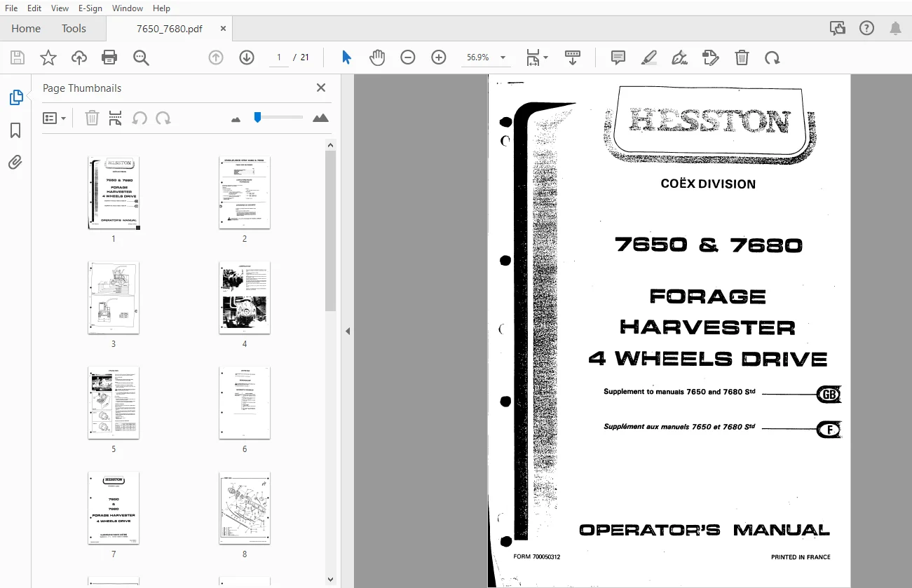The width and height of the screenshot is (912, 588).
Task: Open the zoom level dropdown
Action: pyautogui.click(x=503, y=57)
